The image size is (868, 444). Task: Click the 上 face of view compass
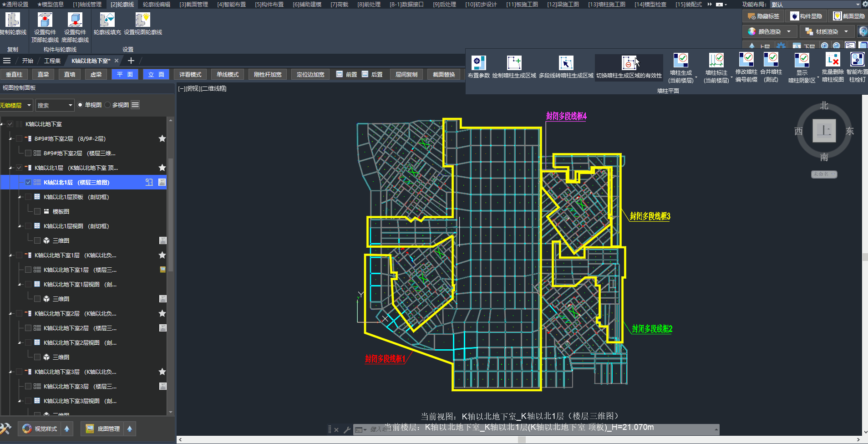[824, 131]
